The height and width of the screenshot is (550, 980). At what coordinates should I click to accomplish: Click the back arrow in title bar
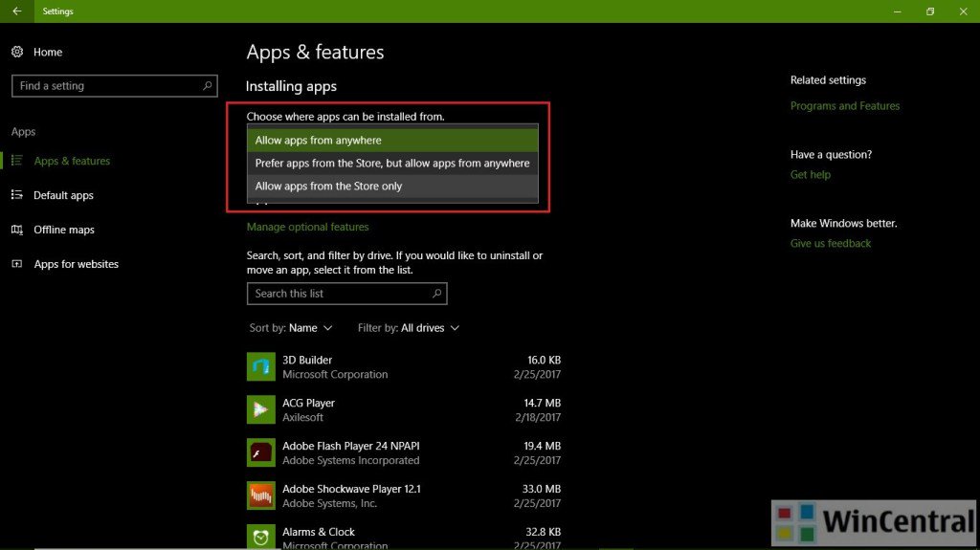click(x=17, y=11)
